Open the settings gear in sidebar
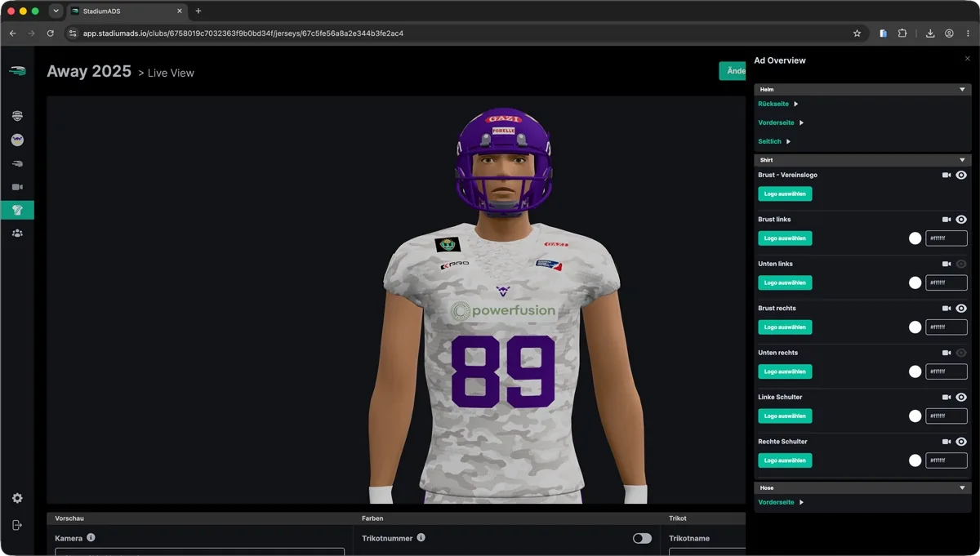Screen dimensions: 980x556 pyautogui.click(x=17, y=498)
